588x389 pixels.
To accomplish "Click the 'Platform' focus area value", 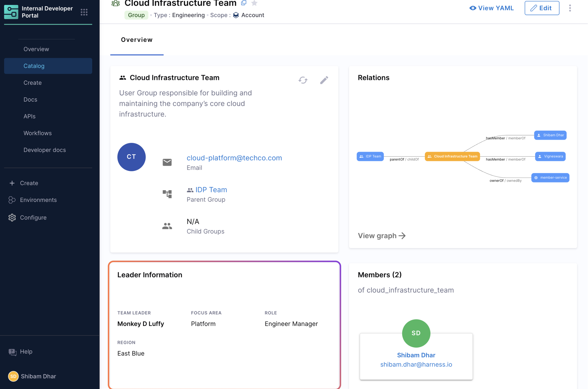I will [x=203, y=324].
